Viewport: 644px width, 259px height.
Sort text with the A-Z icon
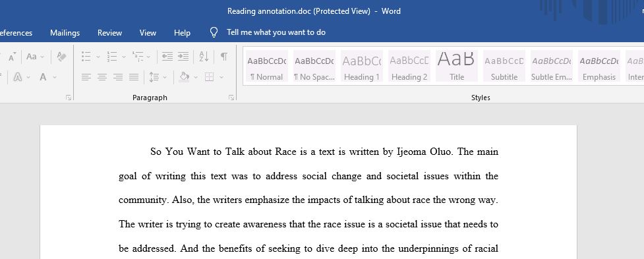coord(204,57)
